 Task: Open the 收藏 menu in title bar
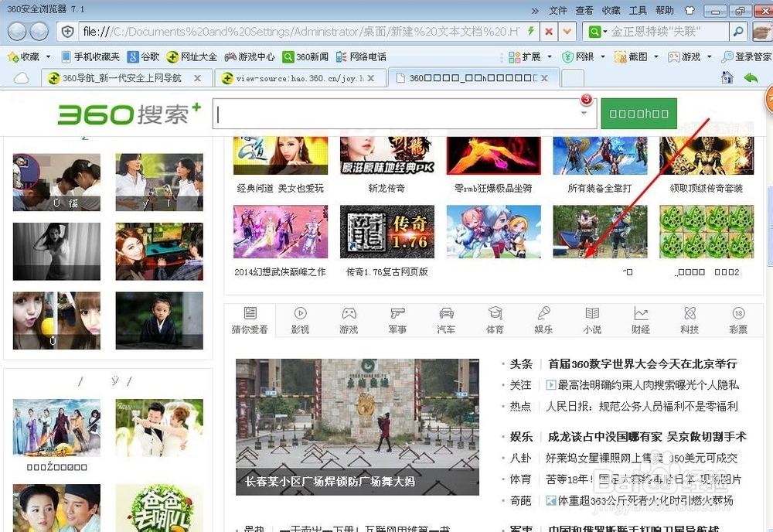click(x=611, y=10)
